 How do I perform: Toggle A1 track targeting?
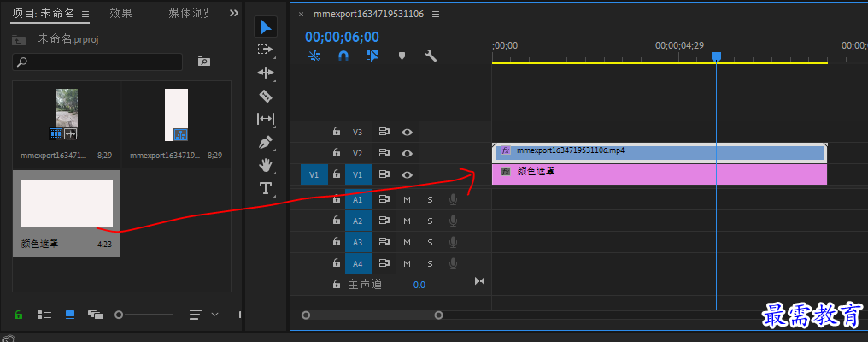click(358, 199)
